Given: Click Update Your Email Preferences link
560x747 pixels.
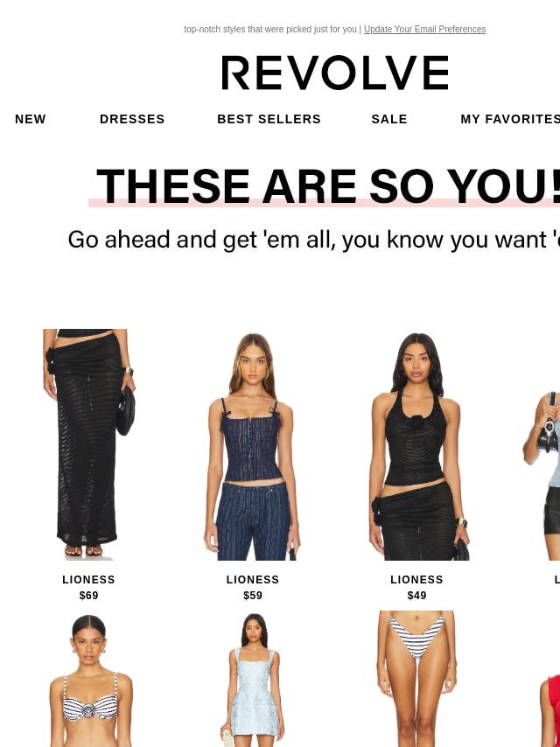Looking at the screenshot, I should [424, 29].
